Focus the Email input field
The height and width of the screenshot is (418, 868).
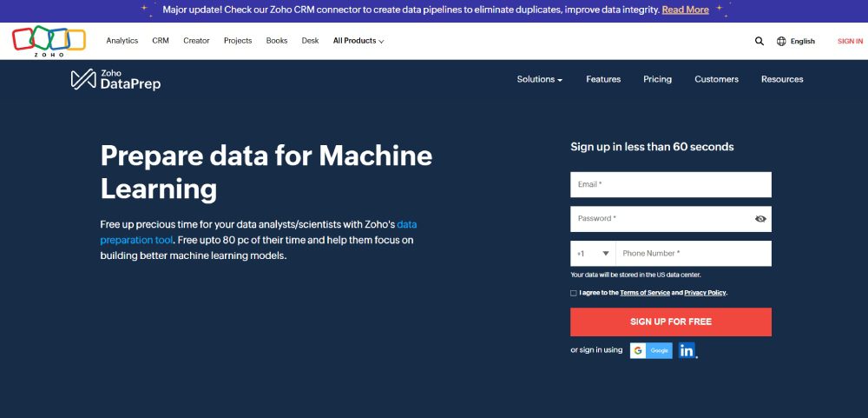tap(671, 184)
